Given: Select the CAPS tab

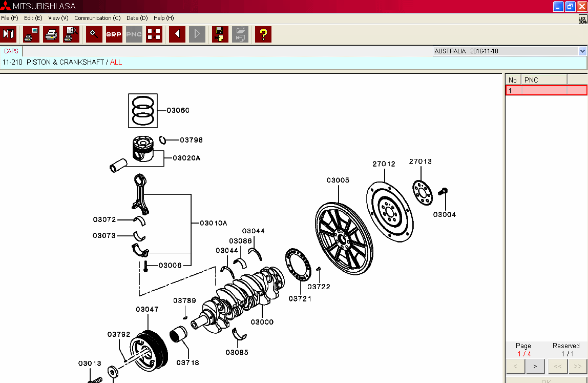Looking at the screenshot, I should coord(11,51).
